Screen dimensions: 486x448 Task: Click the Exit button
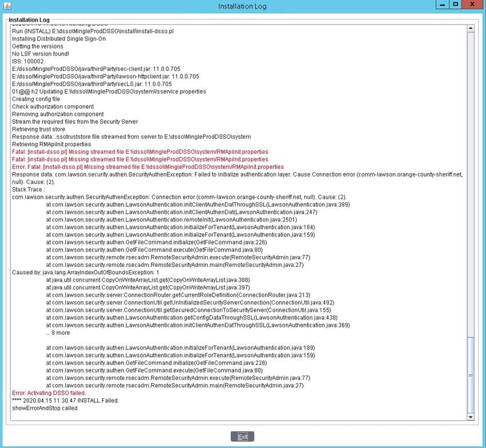(242, 437)
